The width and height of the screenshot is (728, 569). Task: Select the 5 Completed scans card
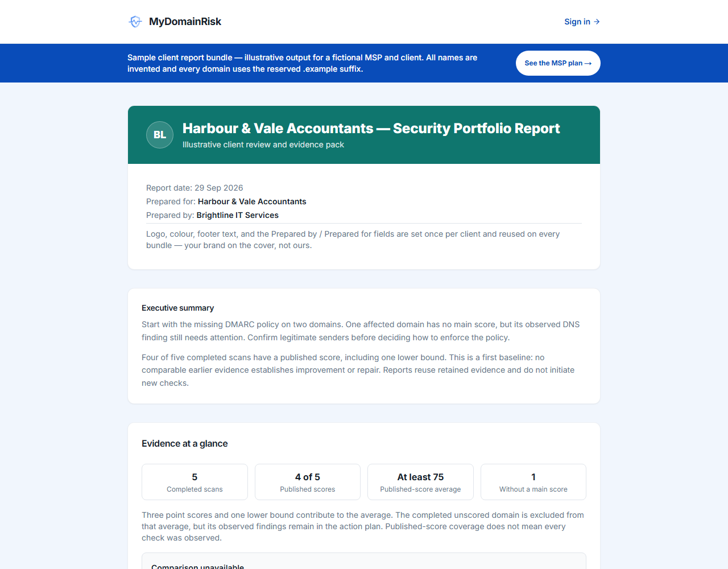point(195,482)
